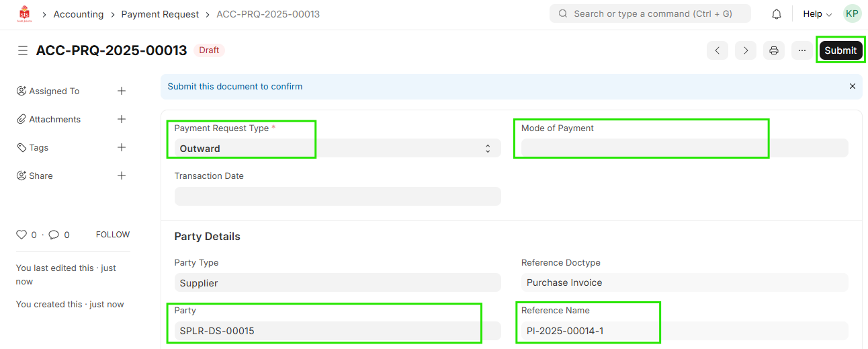Viewport: 868px width, 349px height.
Task: Open the notifications bell
Action: click(x=777, y=14)
